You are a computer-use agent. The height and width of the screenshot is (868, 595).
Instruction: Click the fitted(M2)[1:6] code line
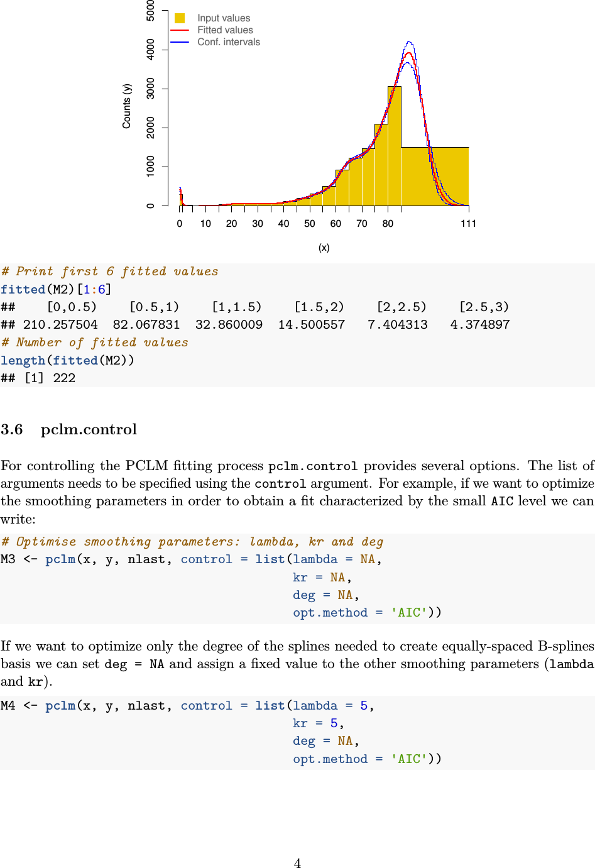56,289
